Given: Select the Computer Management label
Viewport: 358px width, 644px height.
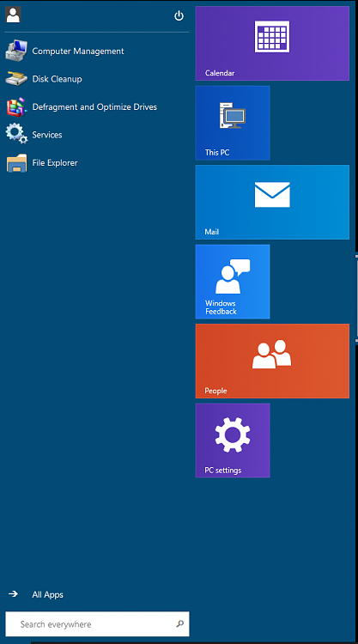Looking at the screenshot, I should pyautogui.click(x=78, y=51).
